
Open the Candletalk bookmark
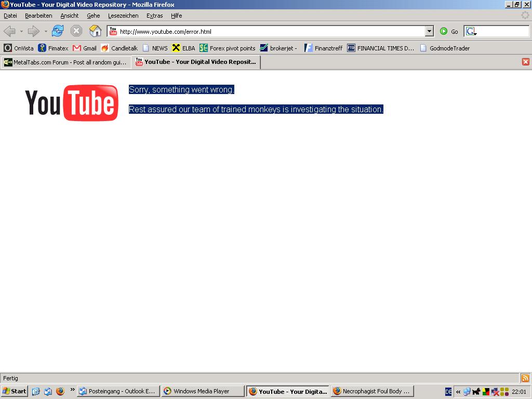coord(119,48)
